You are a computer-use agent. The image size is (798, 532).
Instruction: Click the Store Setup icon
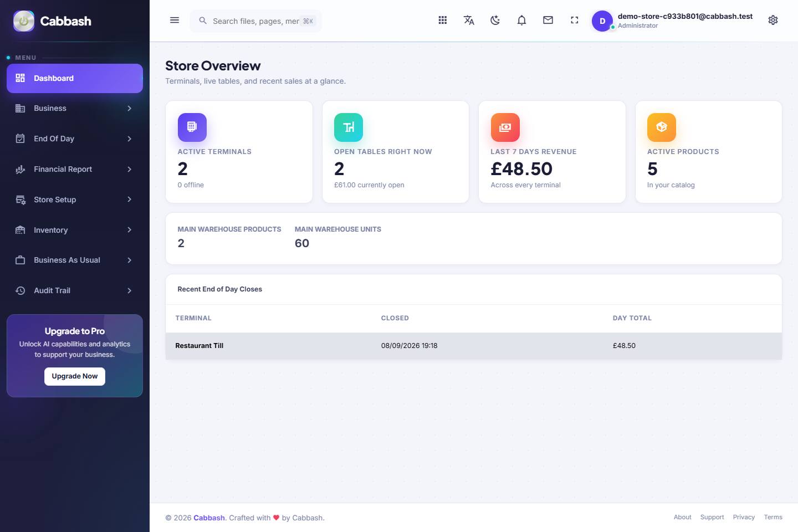pos(21,199)
